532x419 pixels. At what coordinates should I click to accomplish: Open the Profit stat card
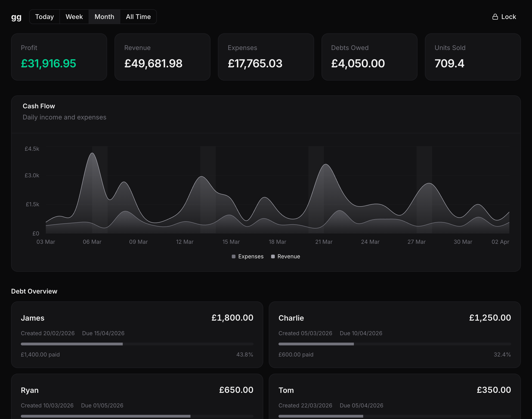(x=59, y=57)
